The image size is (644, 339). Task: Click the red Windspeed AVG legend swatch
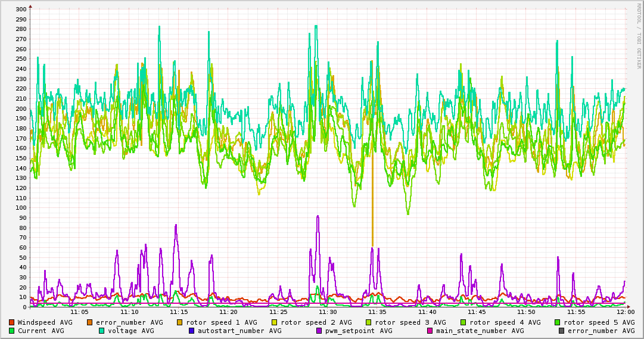click(x=12, y=322)
